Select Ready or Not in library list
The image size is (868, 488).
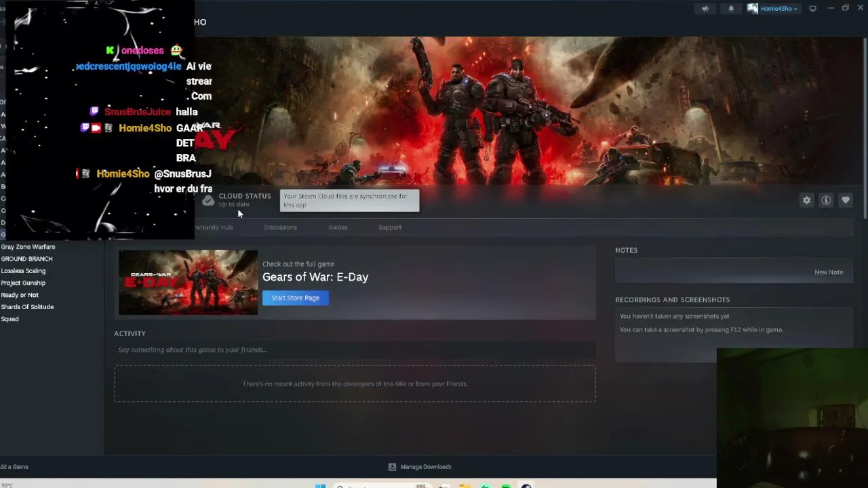tap(20, 295)
